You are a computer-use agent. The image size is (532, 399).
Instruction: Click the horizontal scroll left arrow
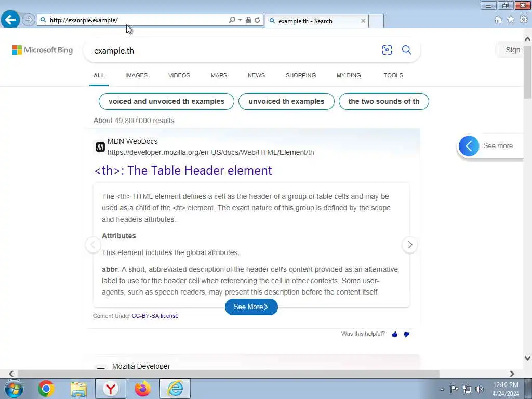(11, 374)
